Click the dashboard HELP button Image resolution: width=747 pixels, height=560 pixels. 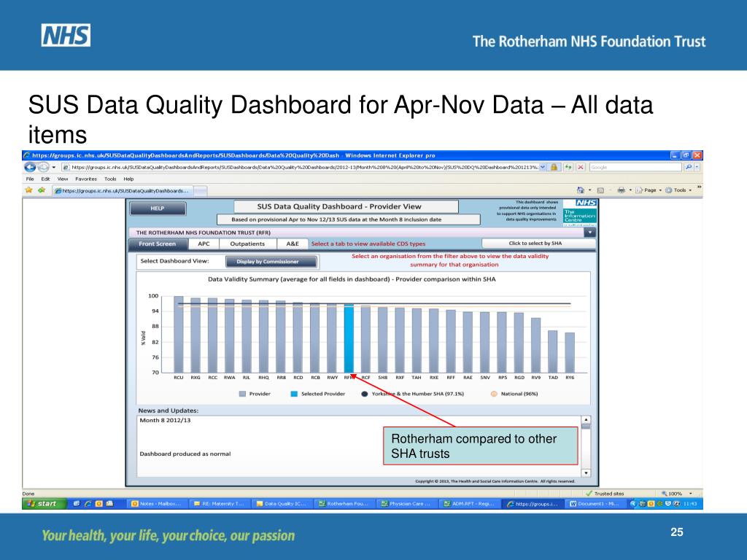pyautogui.click(x=158, y=209)
